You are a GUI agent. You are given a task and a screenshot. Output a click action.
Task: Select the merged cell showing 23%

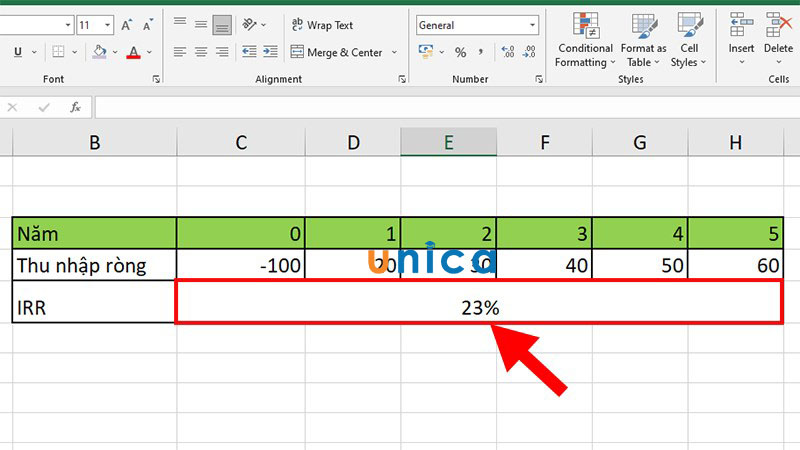(479, 302)
